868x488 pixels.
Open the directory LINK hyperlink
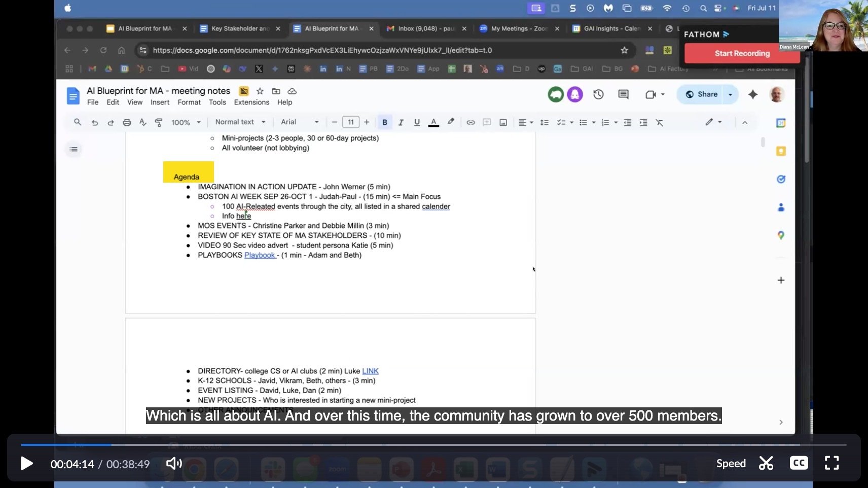[x=370, y=371]
